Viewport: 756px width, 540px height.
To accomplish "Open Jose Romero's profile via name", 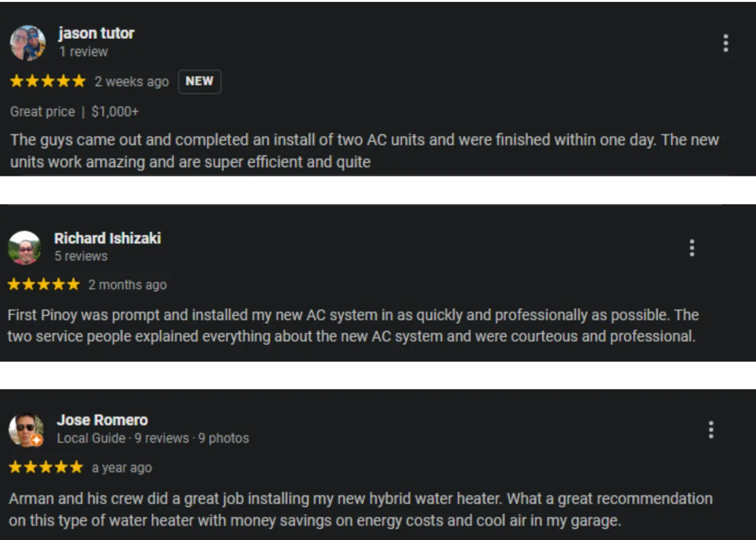I will (102, 420).
